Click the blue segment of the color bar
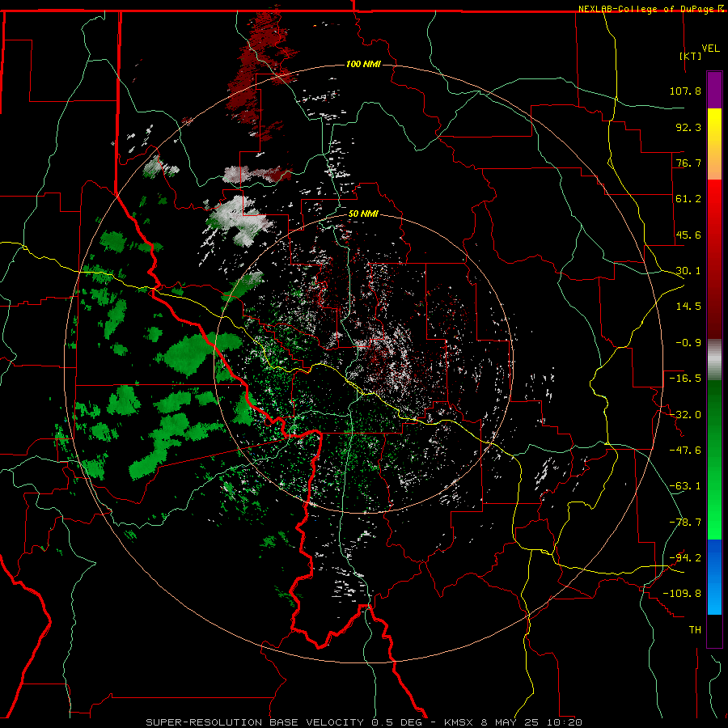This screenshot has width=728, height=728. pos(714,577)
